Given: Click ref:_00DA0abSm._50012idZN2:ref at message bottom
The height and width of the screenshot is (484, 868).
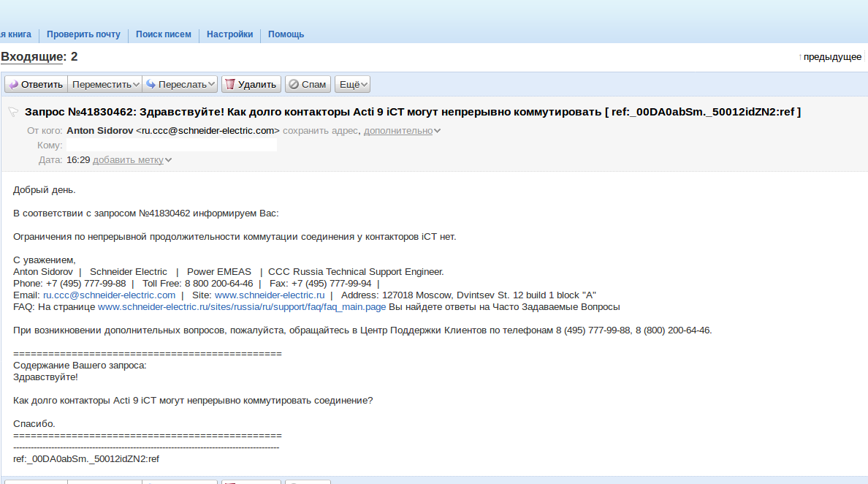Looking at the screenshot, I should (85, 459).
